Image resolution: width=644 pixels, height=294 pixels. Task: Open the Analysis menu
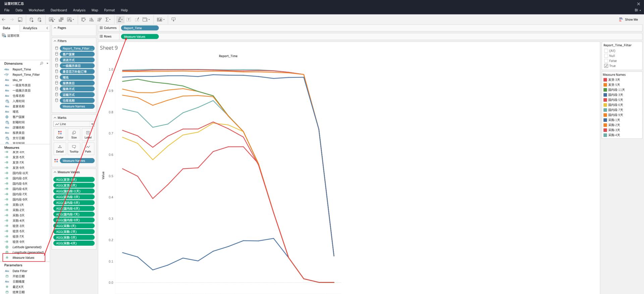click(x=79, y=10)
